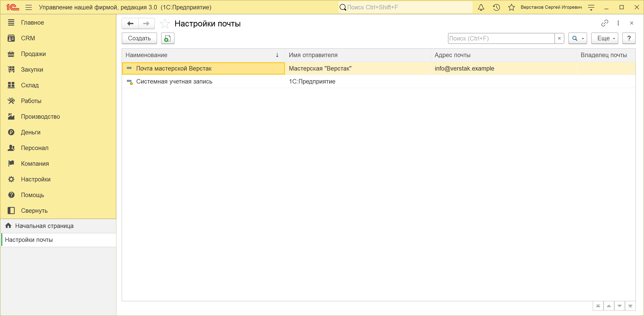Click the 1С:Предприятие sender cell
This screenshot has height=316, width=644.
[358, 82]
